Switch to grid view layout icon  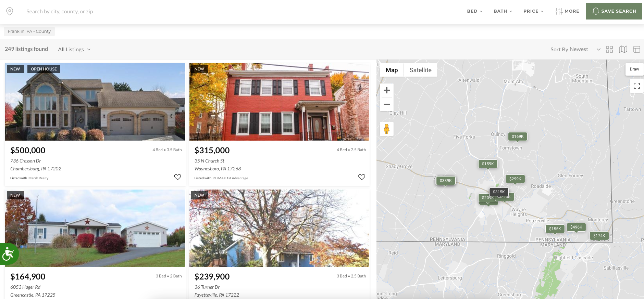pos(609,49)
